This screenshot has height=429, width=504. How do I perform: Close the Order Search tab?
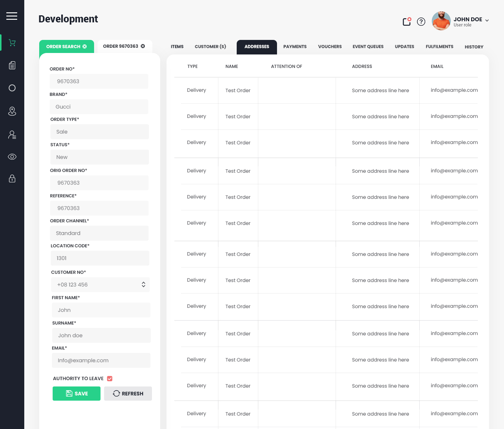coord(85,47)
